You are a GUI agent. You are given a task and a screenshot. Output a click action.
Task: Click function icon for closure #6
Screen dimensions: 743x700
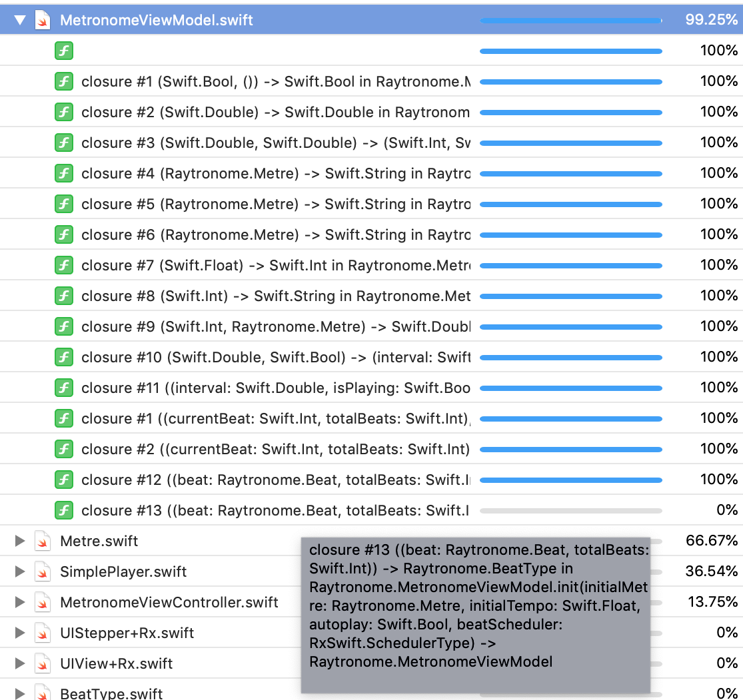pyautogui.click(x=64, y=234)
